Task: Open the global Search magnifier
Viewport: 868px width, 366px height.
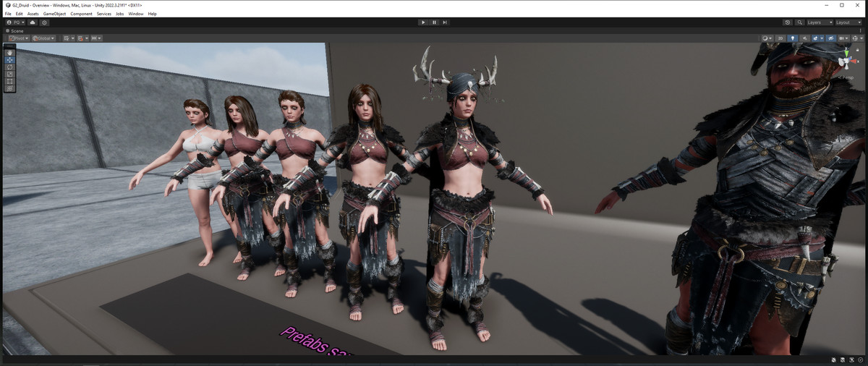Action: [799, 22]
